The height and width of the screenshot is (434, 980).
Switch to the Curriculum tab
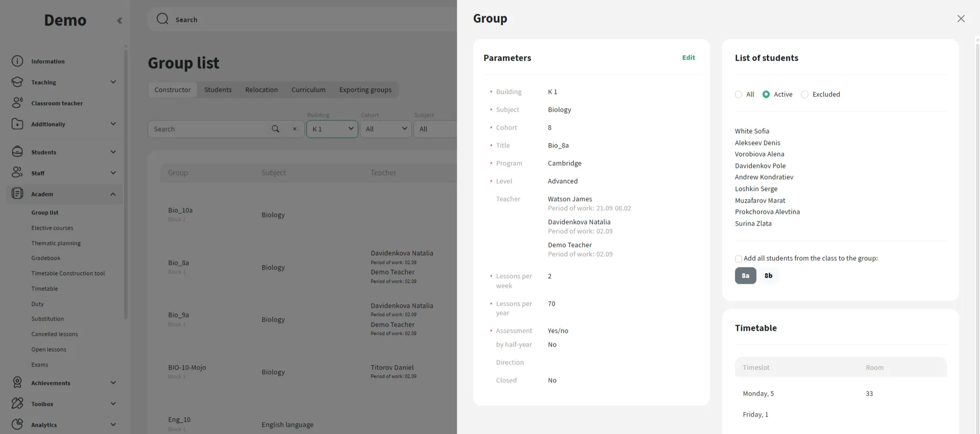[x=308, y=90]
